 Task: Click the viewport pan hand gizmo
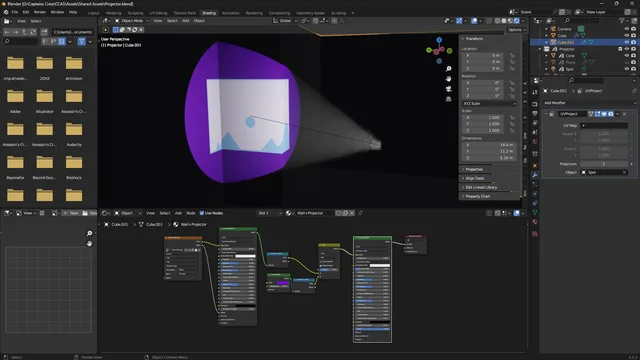[449, 79]
